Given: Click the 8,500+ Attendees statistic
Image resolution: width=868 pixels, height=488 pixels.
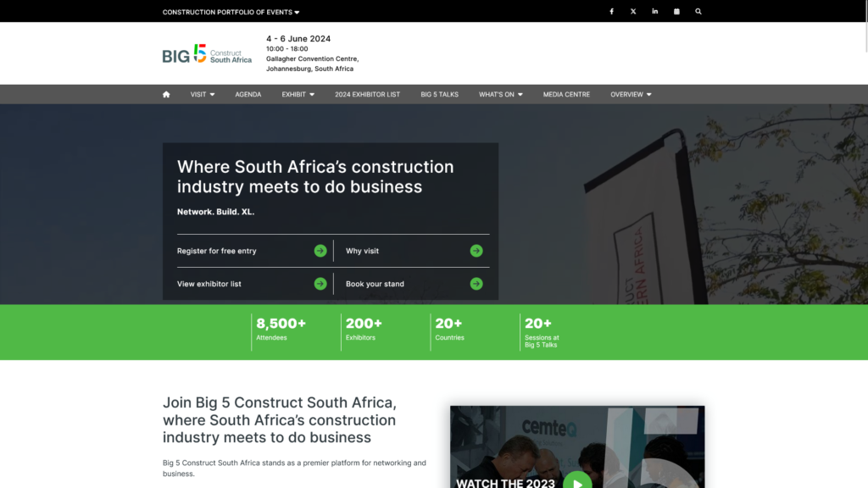Looking at the screenshot, I should tap(281, 329).
